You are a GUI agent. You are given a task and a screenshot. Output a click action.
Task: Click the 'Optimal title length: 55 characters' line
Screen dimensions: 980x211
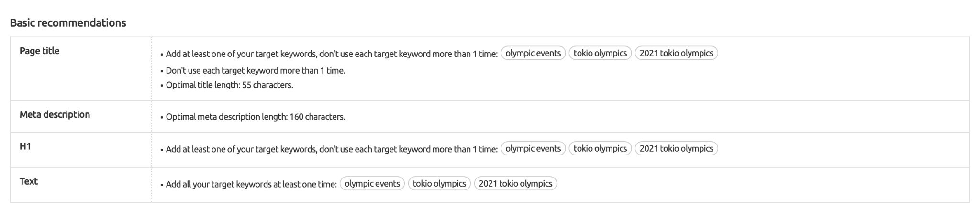[229, 85]
